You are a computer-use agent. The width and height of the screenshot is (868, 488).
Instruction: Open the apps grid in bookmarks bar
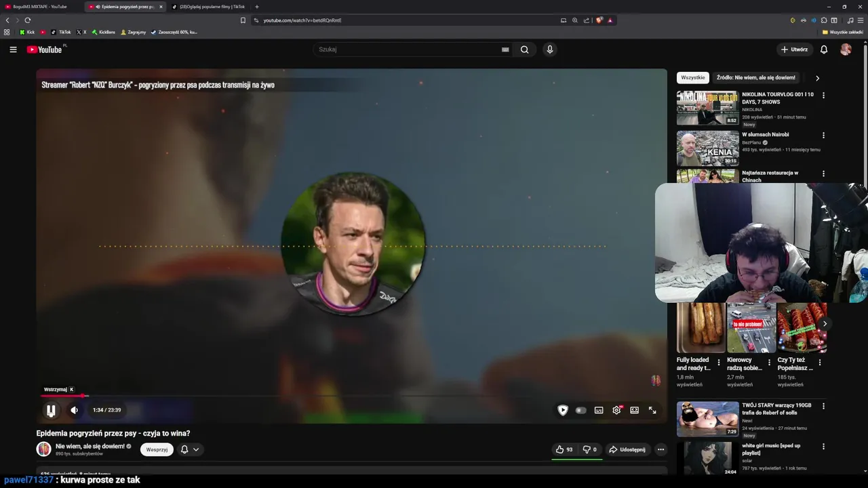click(7, 32)
